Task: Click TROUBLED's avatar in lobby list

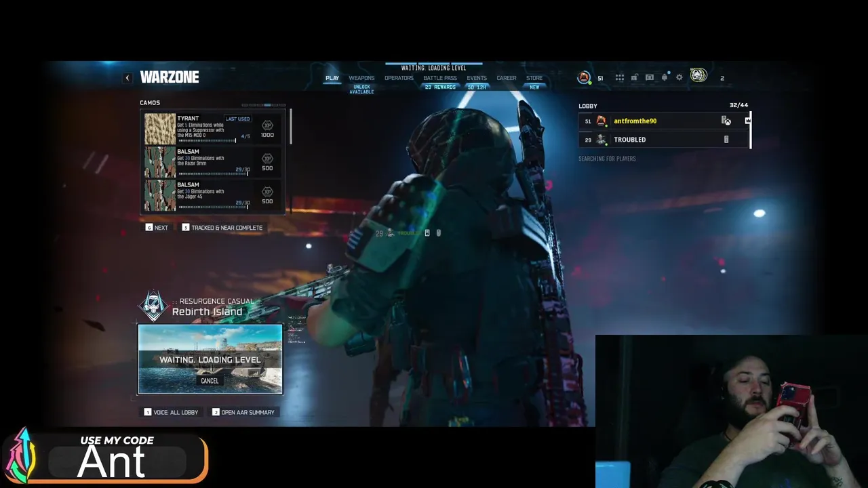Action: point(601,140)
